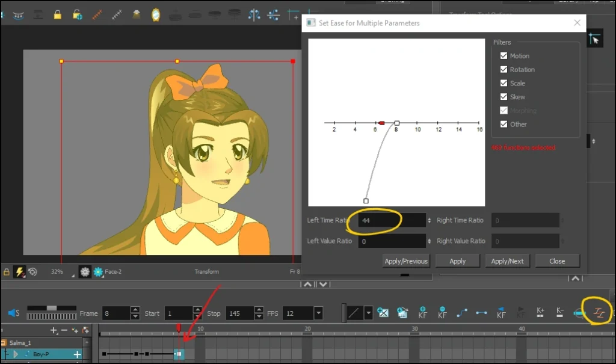Viewport: 616px width, 364px height.
Task: Click the Remove Keyframe Exposure K- icon
Action: point(560,313)
